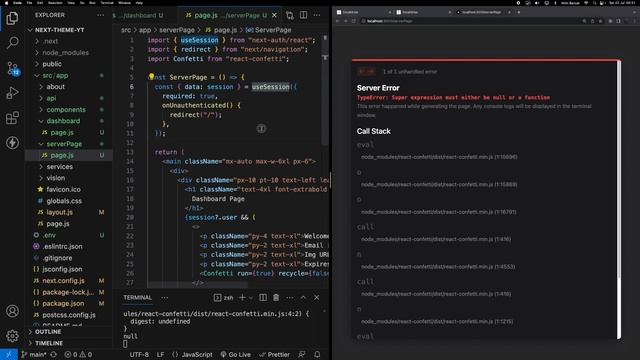
Task: Open the Search view in the activity bar
Action: pos(12,42)
